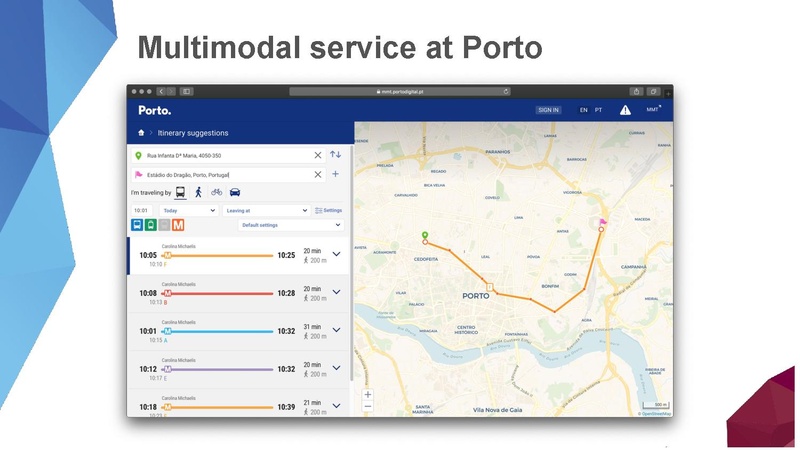The image size is (800, 450).
Task: Expand the 10:05 to 10:25 itinerary
Action: (x=336, y=254)
